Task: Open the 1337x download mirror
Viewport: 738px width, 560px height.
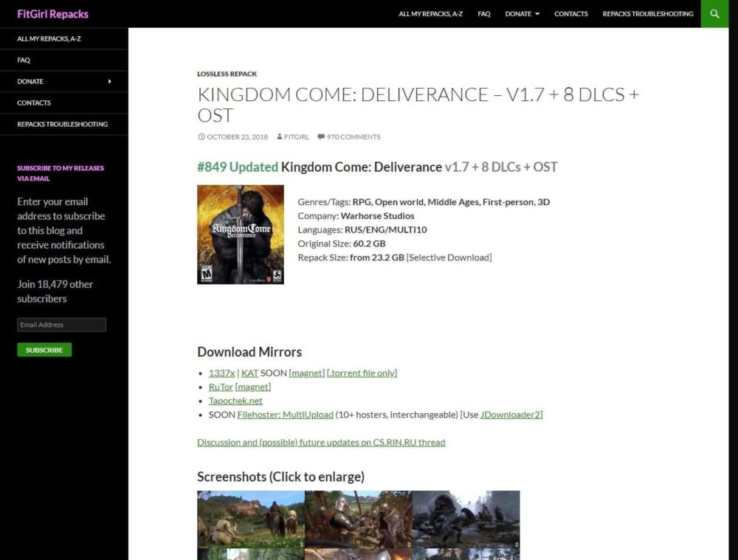Action: coord(221,373)
